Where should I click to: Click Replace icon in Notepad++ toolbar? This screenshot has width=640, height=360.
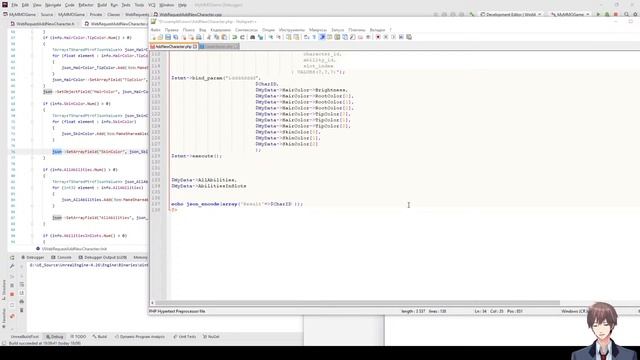pyautogui.click(x=260, y=37)
